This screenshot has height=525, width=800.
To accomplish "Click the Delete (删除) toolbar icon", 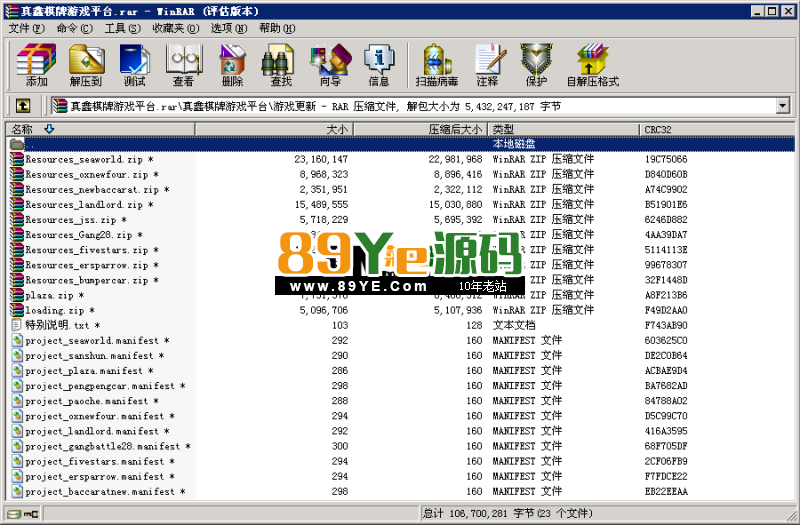I will [232, 65].
